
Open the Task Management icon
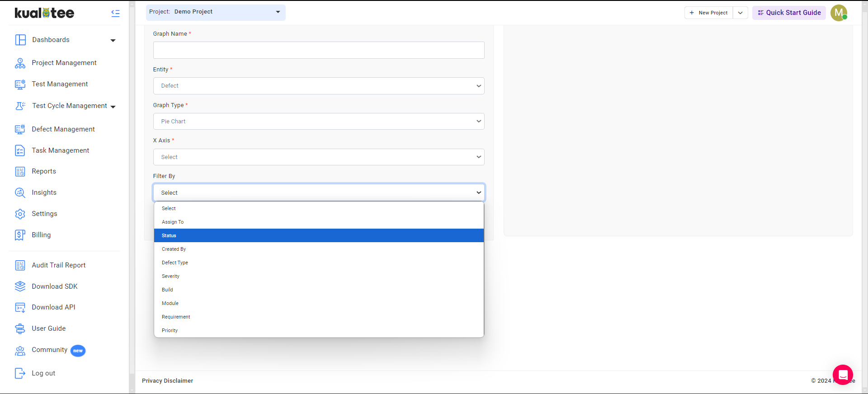[x=20, y=150]
